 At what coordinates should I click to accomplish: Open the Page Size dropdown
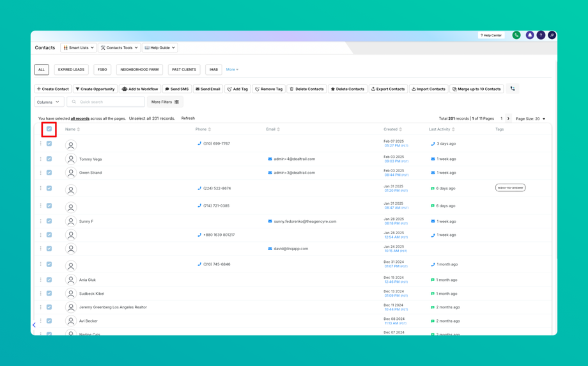coord(530,118)
